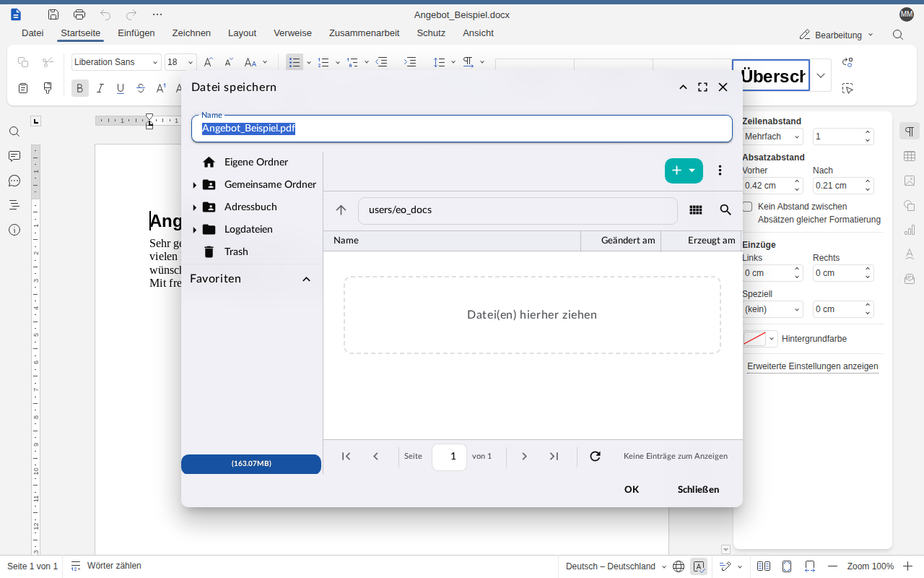Screen dimensions: 924x578
Task: Click the storage usage bar showing 163.07MB
Action: 251,464
